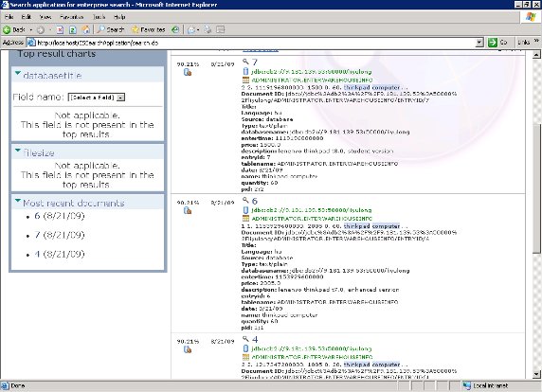
Task: Click the Mail icon in toolbar
Action: 191,29
